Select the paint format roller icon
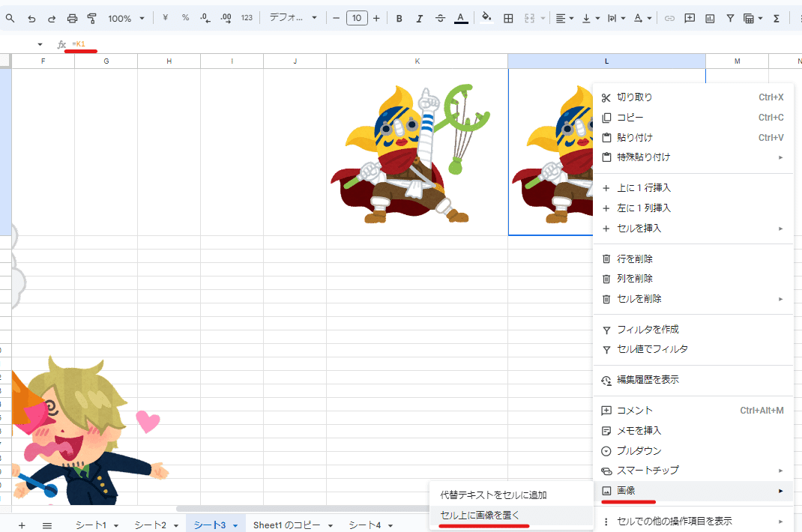 pos(92,19)
